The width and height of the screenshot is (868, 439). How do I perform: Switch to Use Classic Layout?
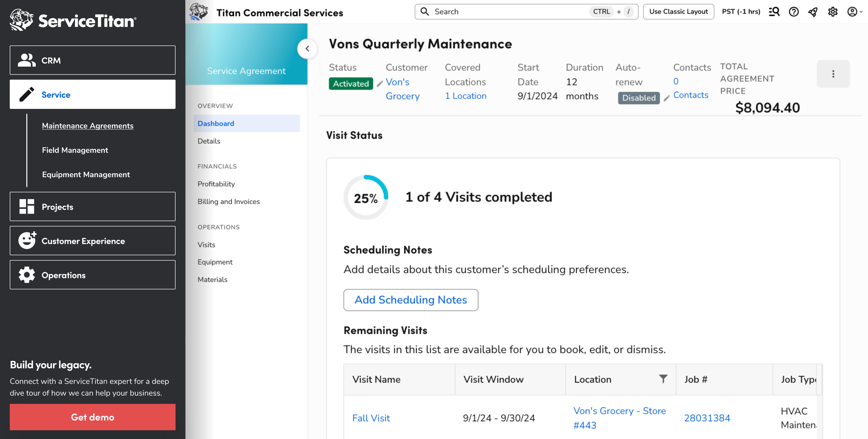click(678, 12)
